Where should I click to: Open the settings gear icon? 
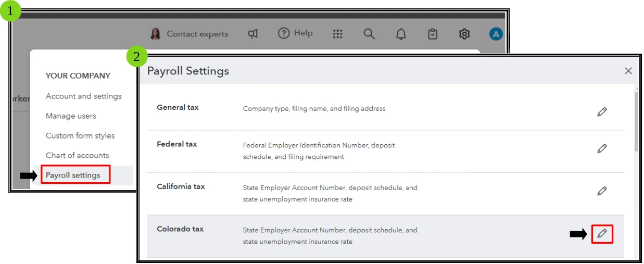click(x=464, y=34)
